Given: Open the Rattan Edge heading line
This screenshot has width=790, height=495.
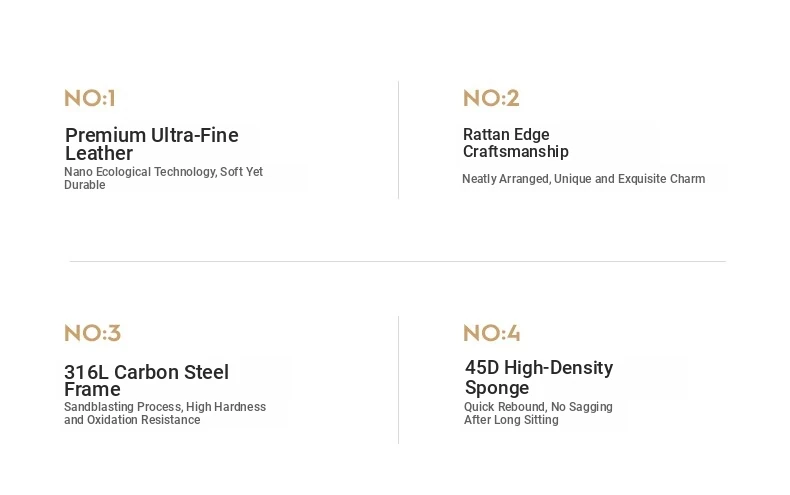Looking at the screenshot, I should click(x=506, y=135).
